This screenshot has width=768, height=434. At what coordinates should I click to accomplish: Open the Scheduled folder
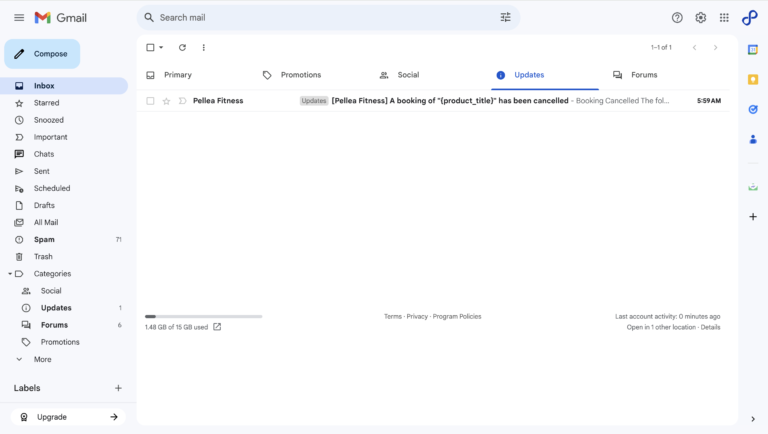point(64,188)
